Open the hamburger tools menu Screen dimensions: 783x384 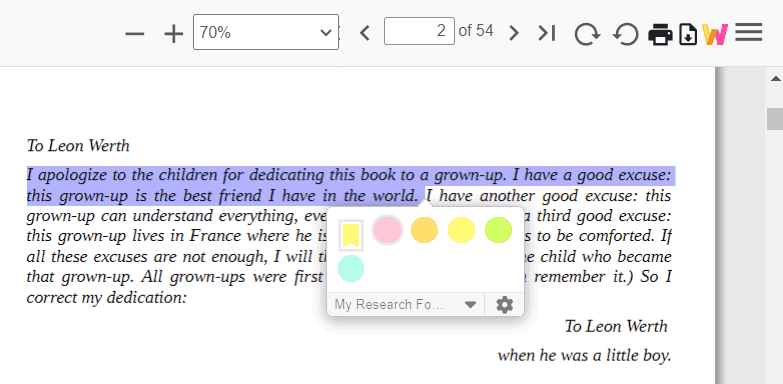point(749,32)
